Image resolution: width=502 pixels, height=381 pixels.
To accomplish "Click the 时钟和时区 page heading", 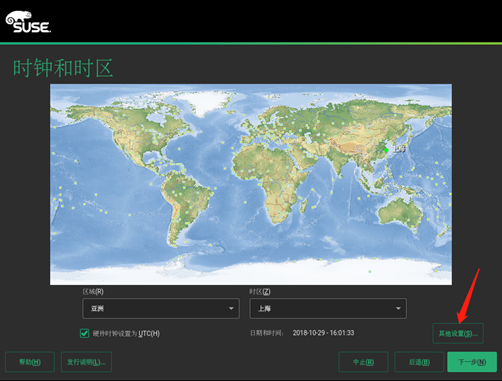I will (63, 68).
